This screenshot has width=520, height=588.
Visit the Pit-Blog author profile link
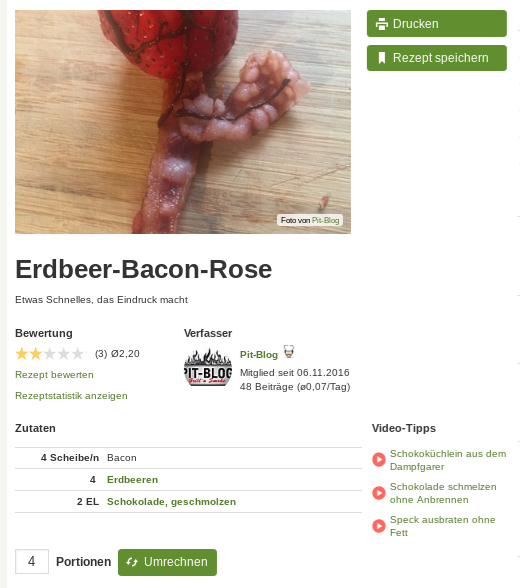pyautogui.click(x=259, y=355)
